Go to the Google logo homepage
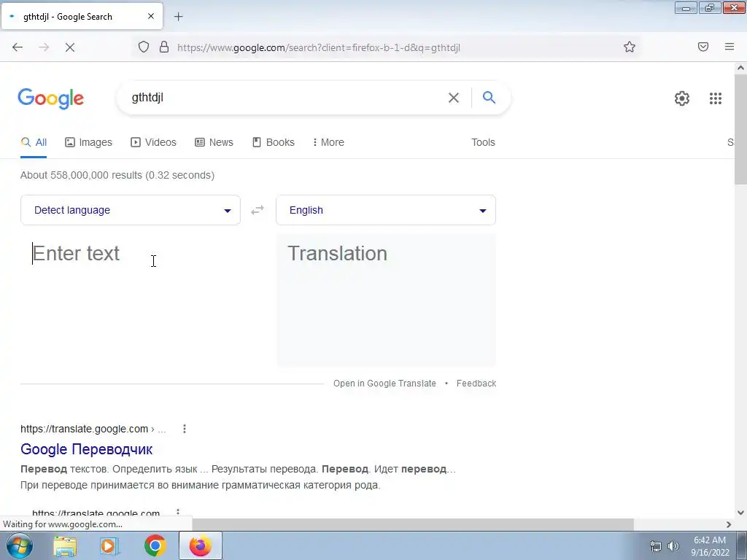Viewport: 747px width, 560px height. click(51, 98)
